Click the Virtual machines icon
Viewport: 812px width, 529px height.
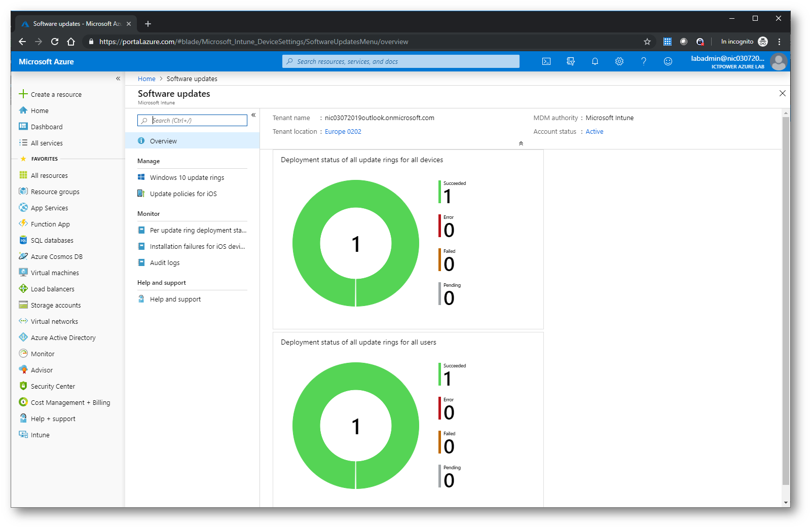pyautogui.click(x=23, y=273)
